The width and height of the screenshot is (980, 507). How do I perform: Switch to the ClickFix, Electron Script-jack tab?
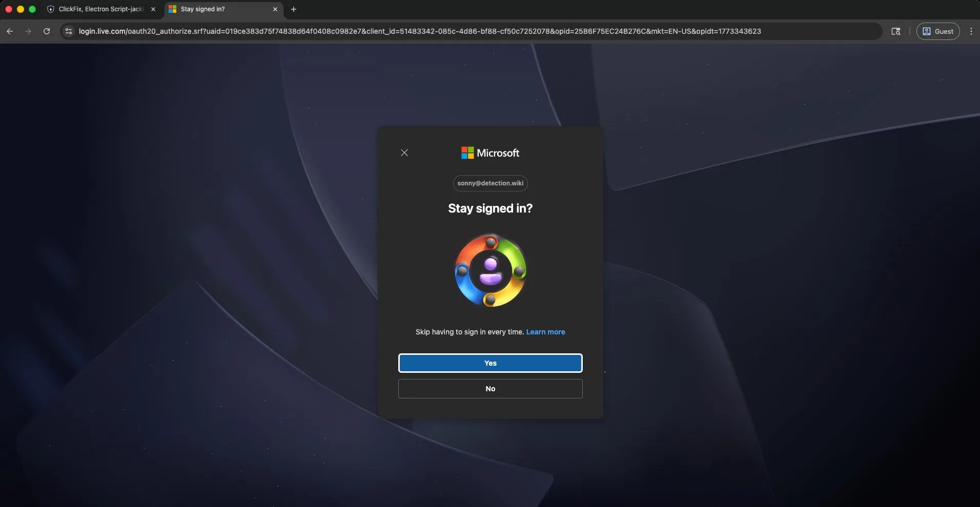tap(100, 9)
